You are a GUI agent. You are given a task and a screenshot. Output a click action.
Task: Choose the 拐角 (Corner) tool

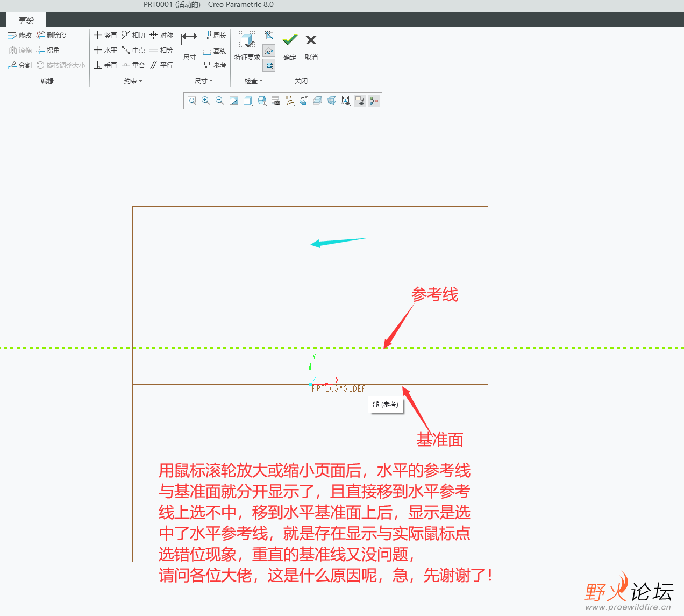48,51
